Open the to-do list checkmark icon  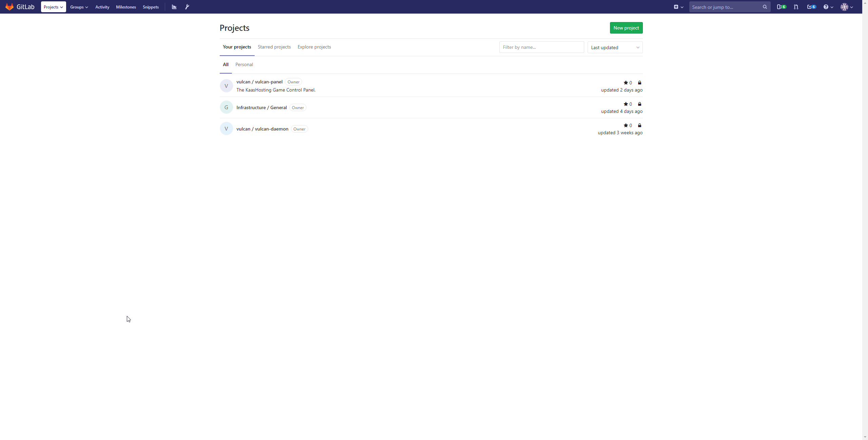pos(811,7)
